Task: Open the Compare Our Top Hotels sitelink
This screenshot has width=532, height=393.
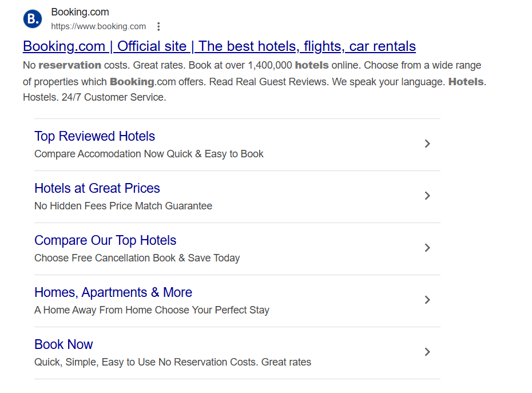Action: tap(105, 240)
